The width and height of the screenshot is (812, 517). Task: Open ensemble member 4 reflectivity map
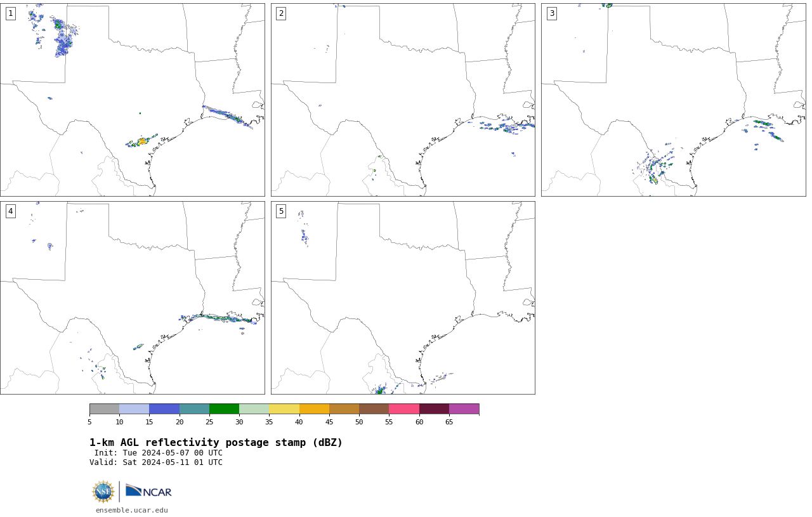pyautogui.click(x=133, y=298)
